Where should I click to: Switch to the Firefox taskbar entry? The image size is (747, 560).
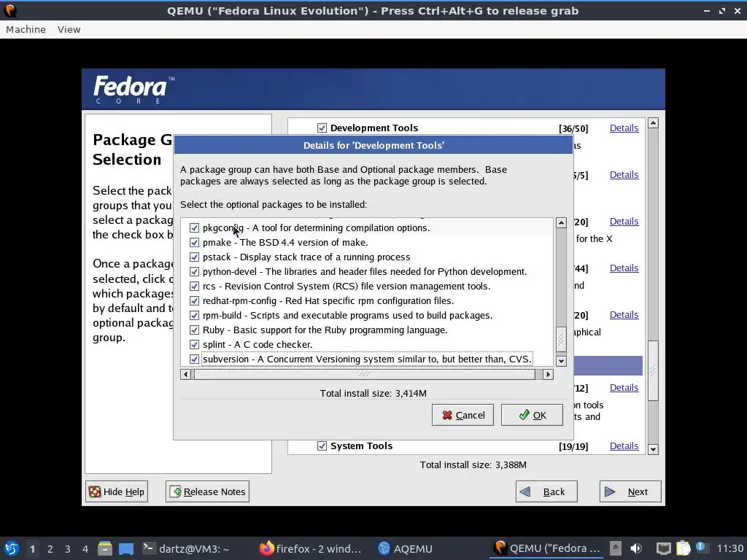[x=311, y=548]
